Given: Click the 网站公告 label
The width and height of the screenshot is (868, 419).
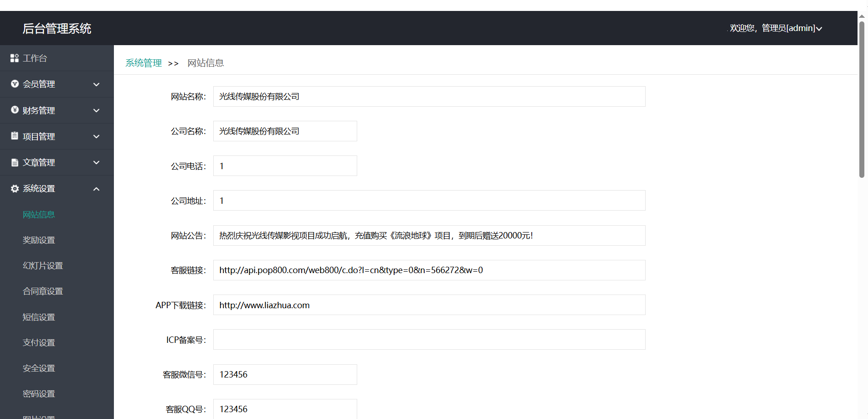Looking at the screenshot, I should pos(188,236).
